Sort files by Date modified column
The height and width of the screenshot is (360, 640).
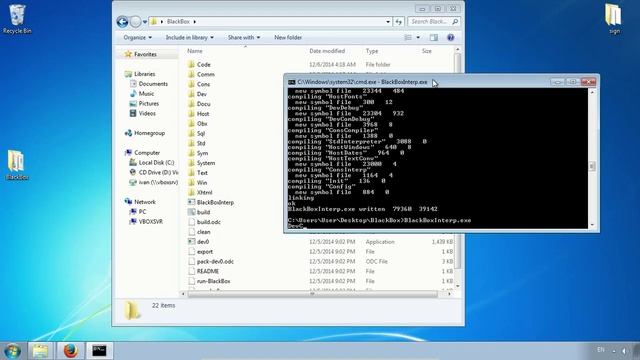click(327, 51)
